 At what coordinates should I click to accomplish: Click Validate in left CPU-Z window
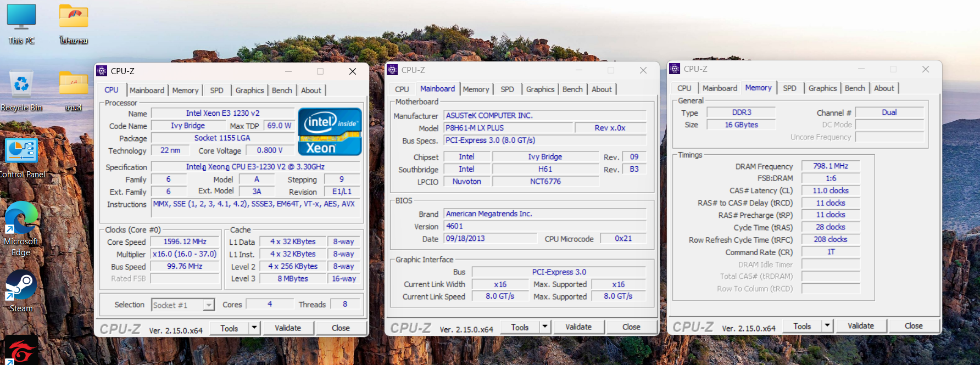pyautogui.click(x=288, y=328)
